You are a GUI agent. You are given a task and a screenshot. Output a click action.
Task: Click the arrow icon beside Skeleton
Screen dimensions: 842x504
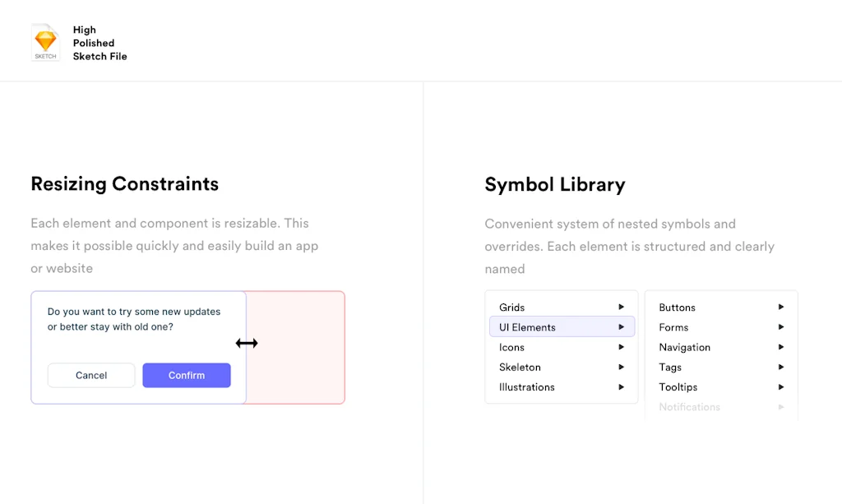coord(621,367)
